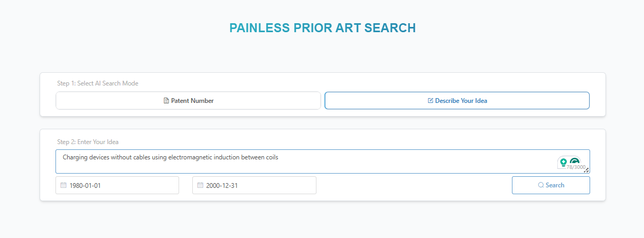Click the magnifier icon in the Search button
The image size is (644, 238).
coord(540,185)
